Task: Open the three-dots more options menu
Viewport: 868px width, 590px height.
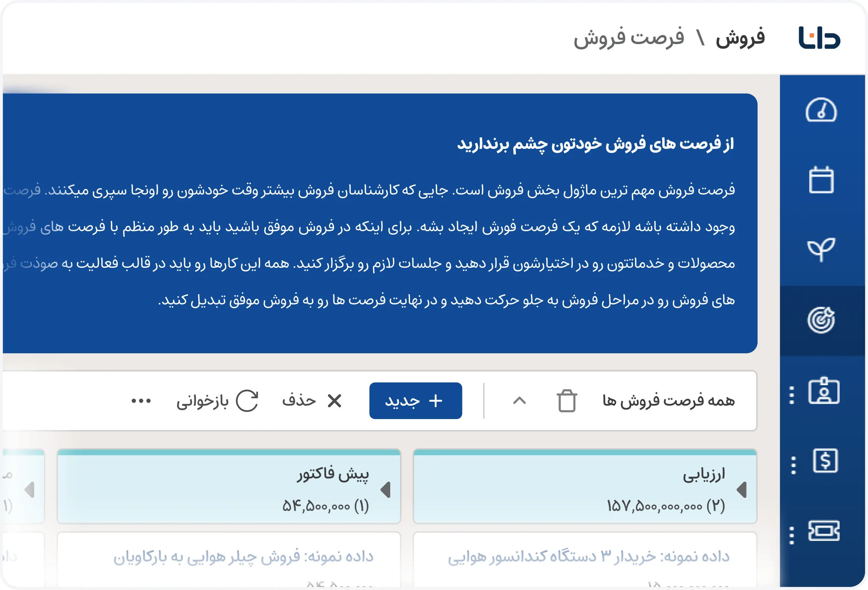Action: (141, 401)
